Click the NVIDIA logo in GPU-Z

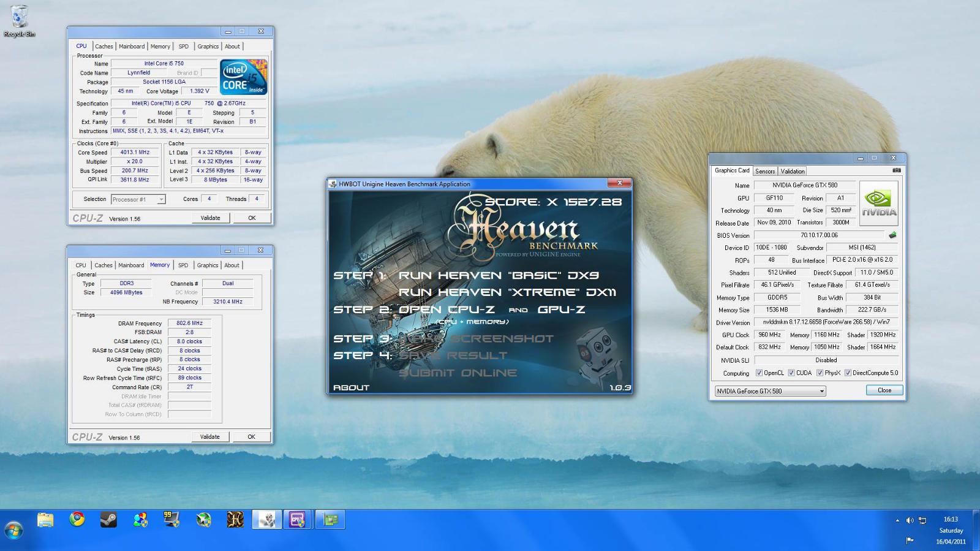coord(879,203)
